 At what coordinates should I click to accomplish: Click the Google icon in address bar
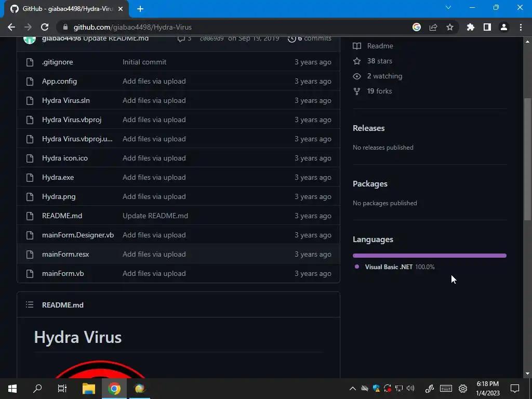tap(417, 27)
